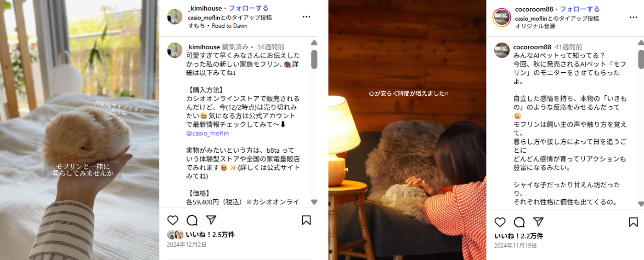The width and height of the screenshot is (644, 260).
Task: Save the cocoroom88 post with bookmark icon
Action: 633,222
